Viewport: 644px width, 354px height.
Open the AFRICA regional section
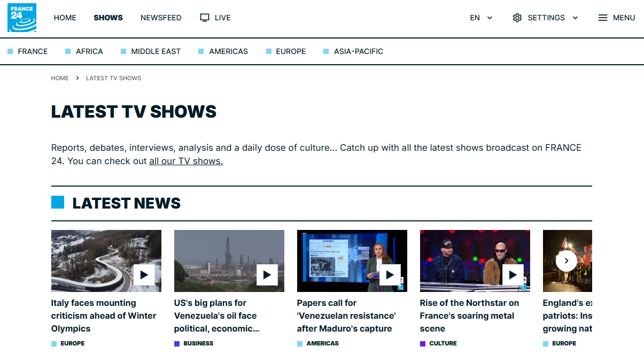pos(89,51)
